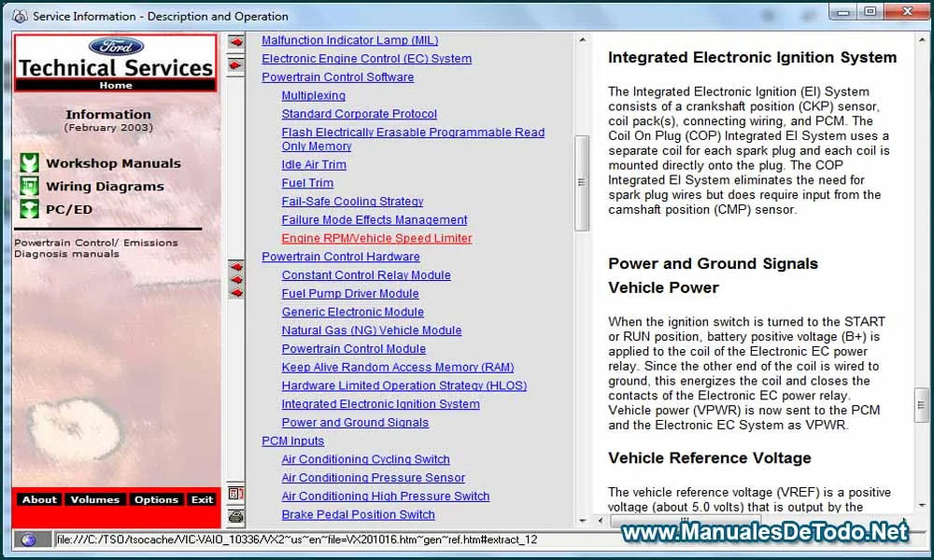This screenshot has height=560, width=934.
Task: Open the contents list icon above printer
Action: click(x=236, y=494)
